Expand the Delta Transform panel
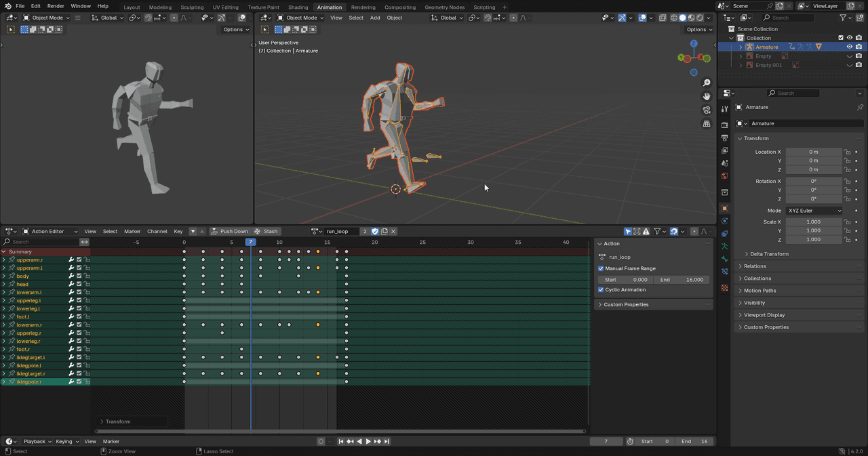 pyautogui.click(x=769, y=254)
